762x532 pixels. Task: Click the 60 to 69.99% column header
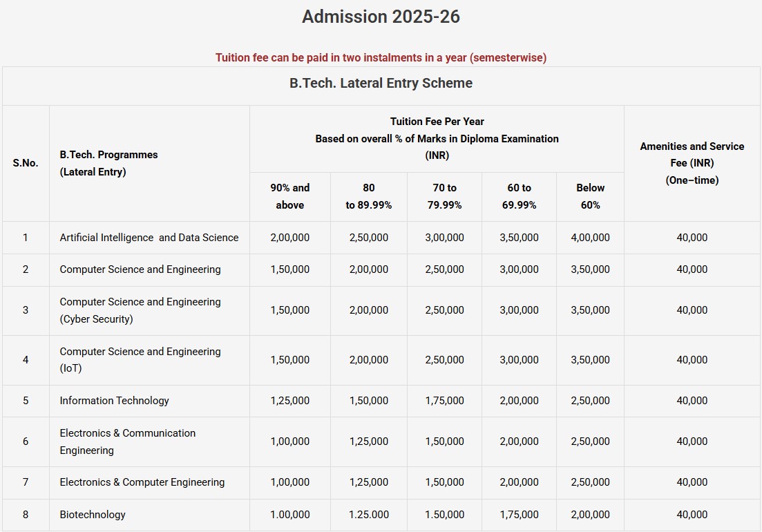point(519,196)
